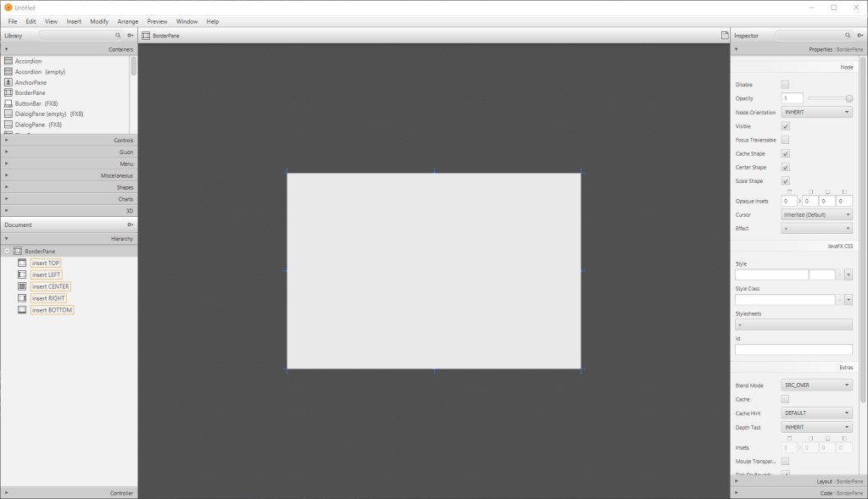Open the Preview menu
The width and height of the screenshot is (868, 499).
point(157,21)
